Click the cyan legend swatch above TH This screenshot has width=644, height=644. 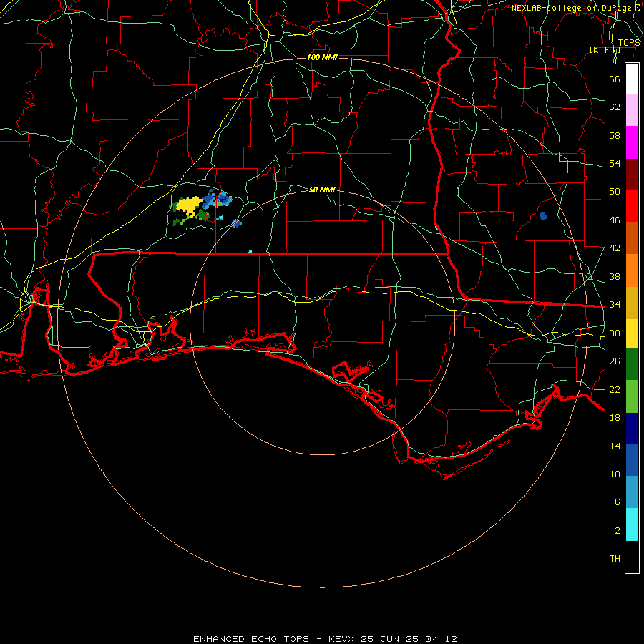632,525
